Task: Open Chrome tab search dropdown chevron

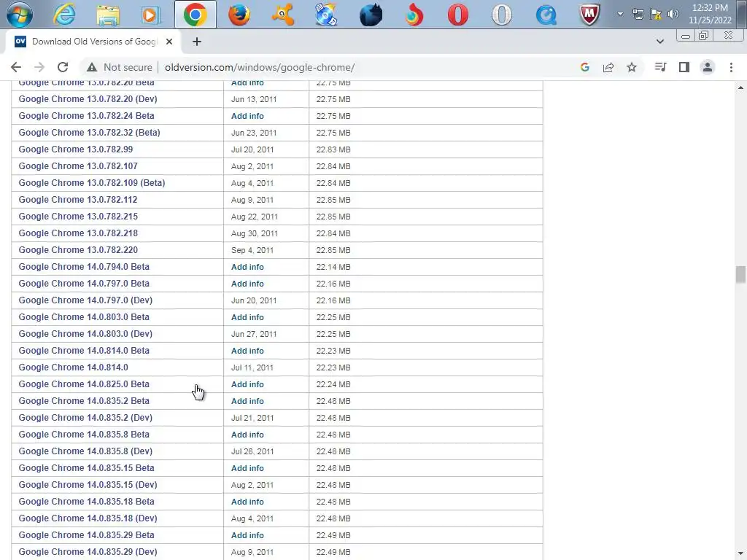Action: coord(659,42)
